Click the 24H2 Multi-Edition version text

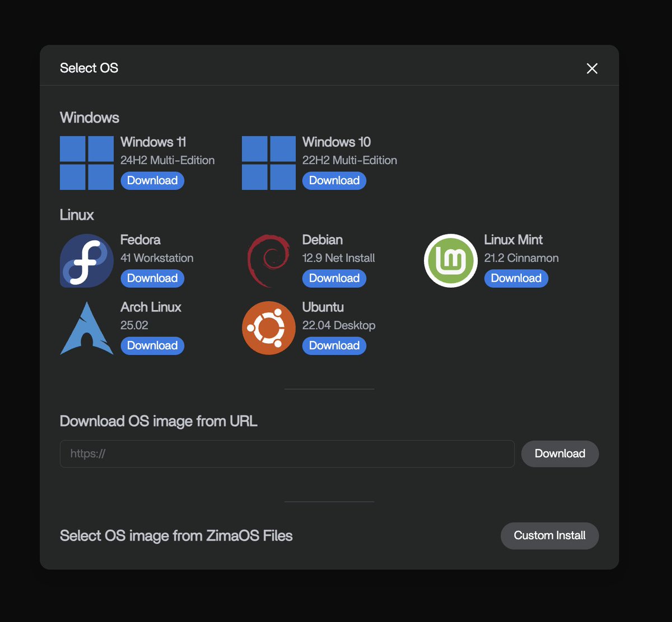167,160
